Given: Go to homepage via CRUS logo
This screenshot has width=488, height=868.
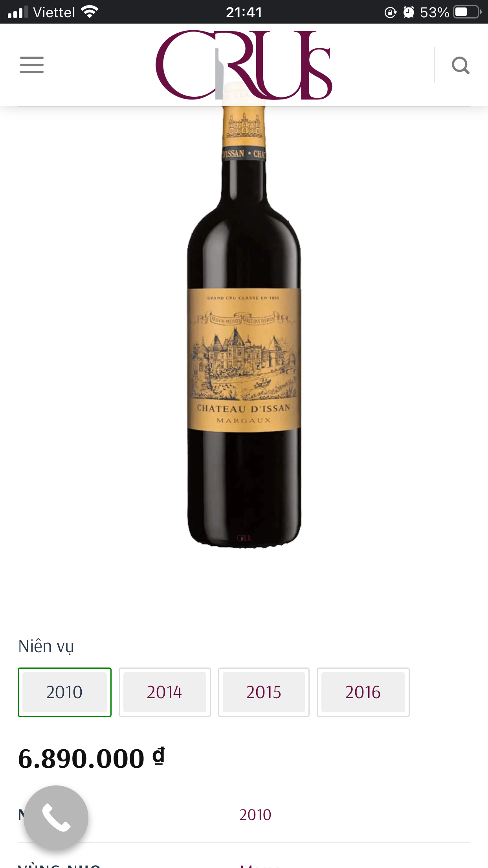Looking at the screenshot, I should click(x=244, y=65).
